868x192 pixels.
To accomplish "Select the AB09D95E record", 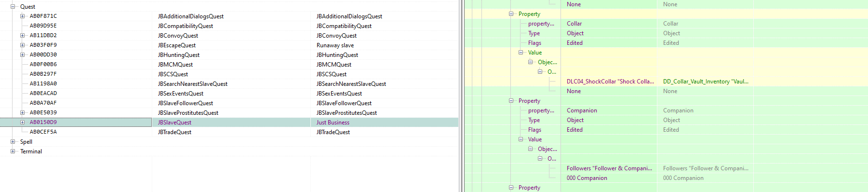I will pyautogui.click(x=43, y=26).
